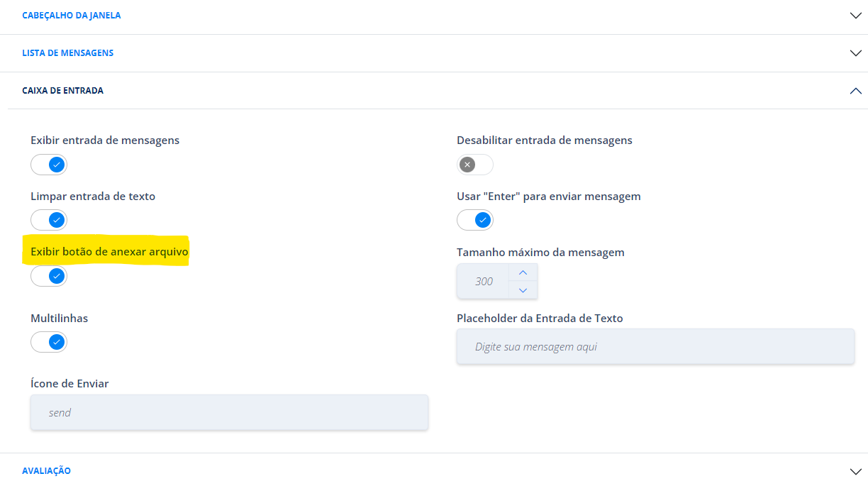Click the Ícone de Enviar input
The width and height of the screenshot is (868, 486).
(x=229, y=412)
